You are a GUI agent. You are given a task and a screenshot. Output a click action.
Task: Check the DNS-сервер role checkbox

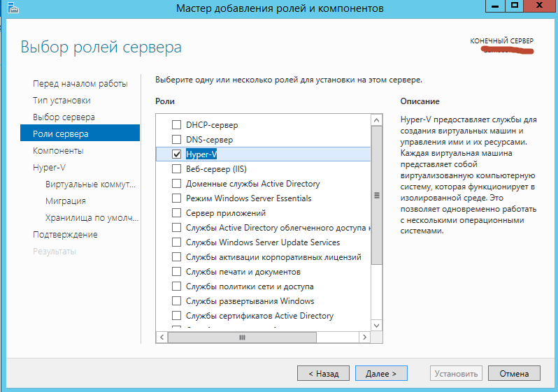176,140
